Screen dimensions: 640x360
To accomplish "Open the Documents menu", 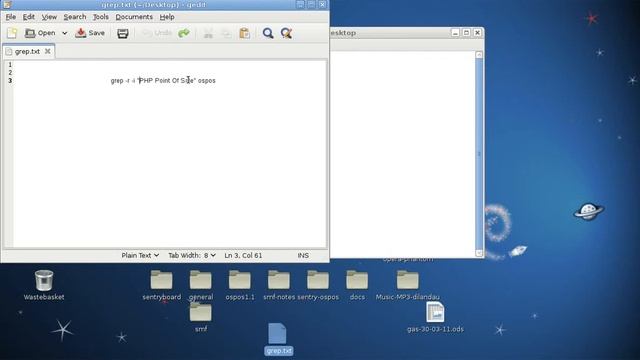I will pyautogui.click(x=134, y=17).
